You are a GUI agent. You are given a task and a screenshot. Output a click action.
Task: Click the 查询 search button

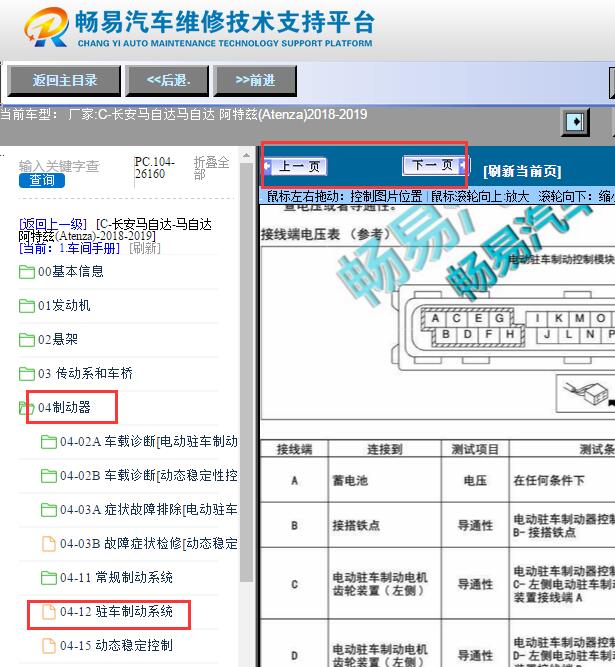click(42, 180)
